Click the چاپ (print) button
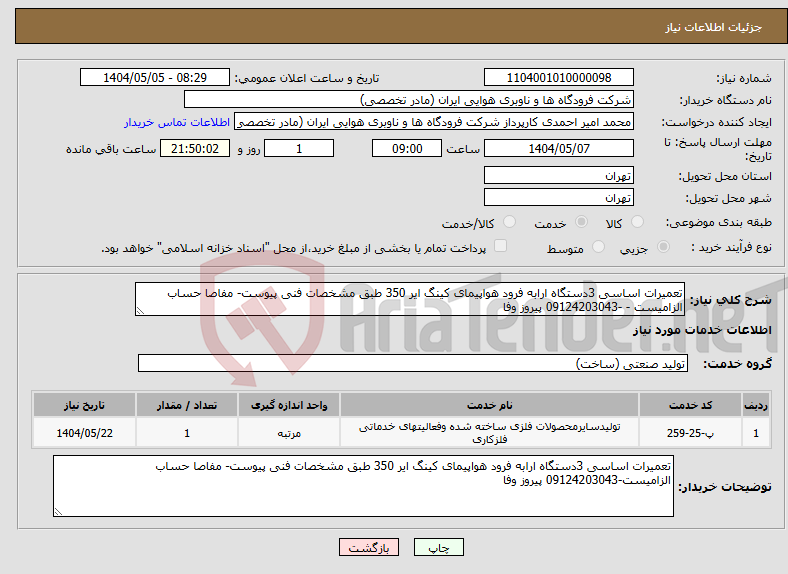The width and height of the screenshot is (788, 574). (438, 547)
